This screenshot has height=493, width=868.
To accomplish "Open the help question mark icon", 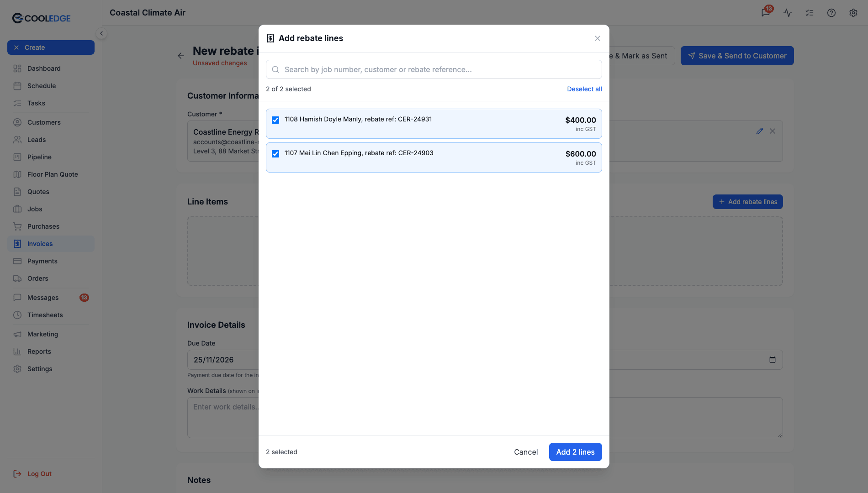I will tap(831, 13).
